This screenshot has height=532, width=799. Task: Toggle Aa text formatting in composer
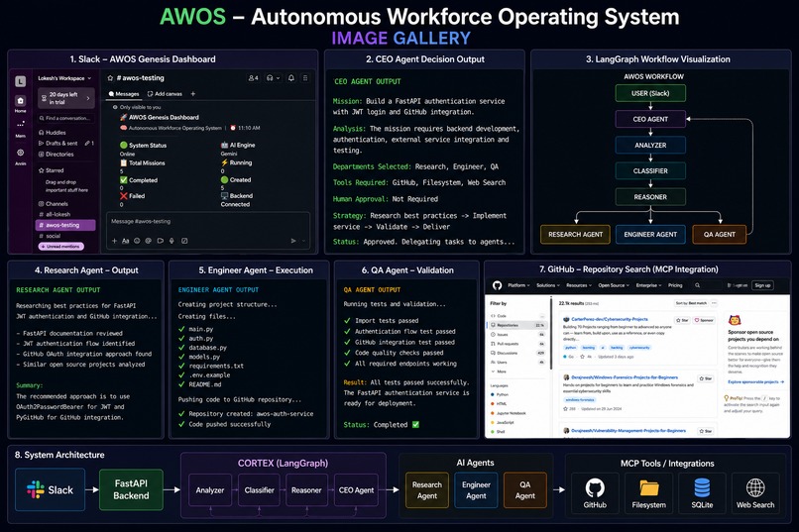click(125, 241)
